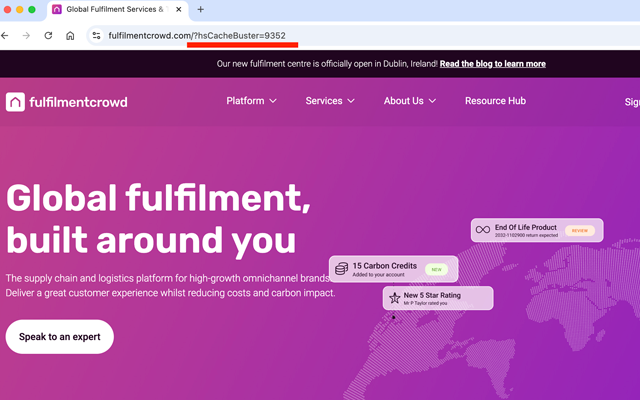Click the Speak to an expert button

60,337
